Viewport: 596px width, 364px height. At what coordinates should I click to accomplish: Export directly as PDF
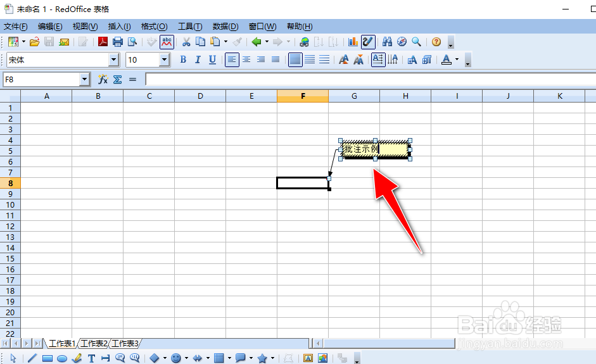coord(103,42)
